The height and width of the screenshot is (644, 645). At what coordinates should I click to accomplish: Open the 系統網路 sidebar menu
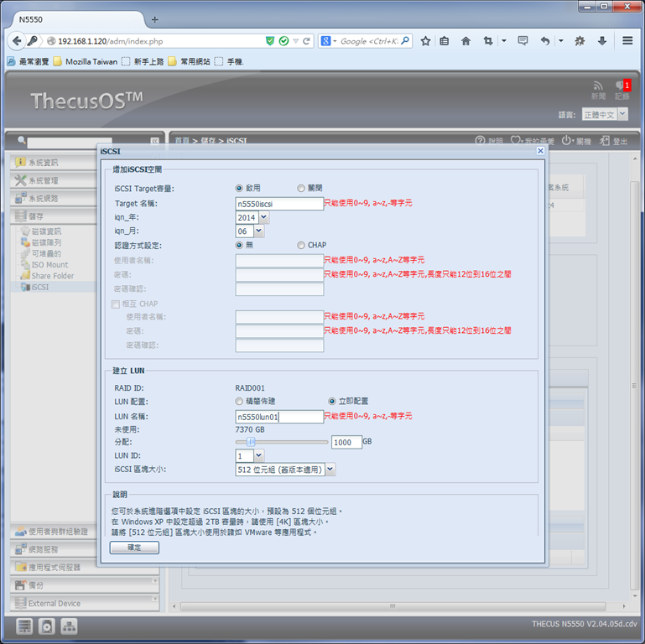pyautogui.click(x=55, y=198)
